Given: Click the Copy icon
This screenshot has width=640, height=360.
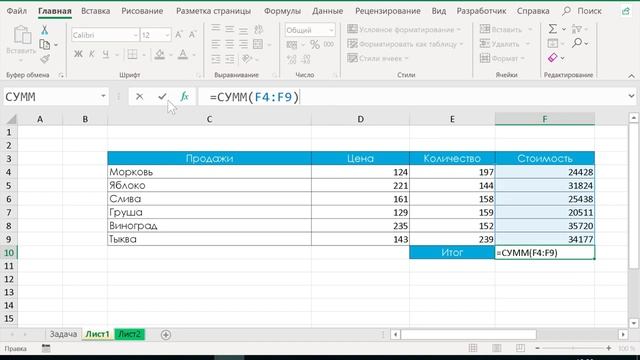Looking at the screenshot, I should click(45, 44).
